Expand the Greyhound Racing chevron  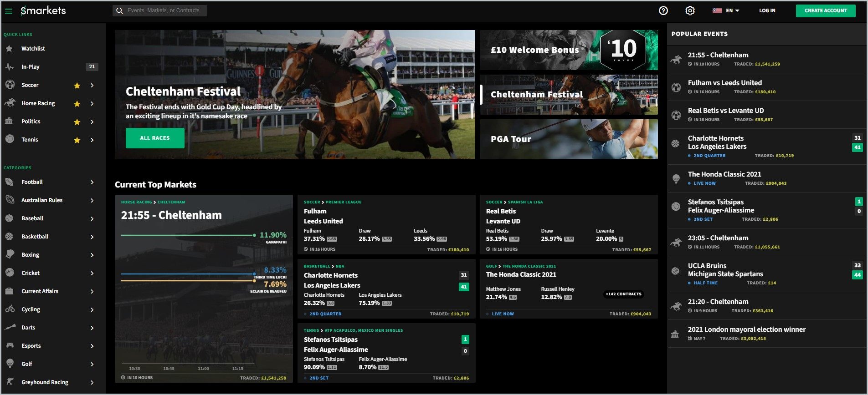click(x=92, y=382)
